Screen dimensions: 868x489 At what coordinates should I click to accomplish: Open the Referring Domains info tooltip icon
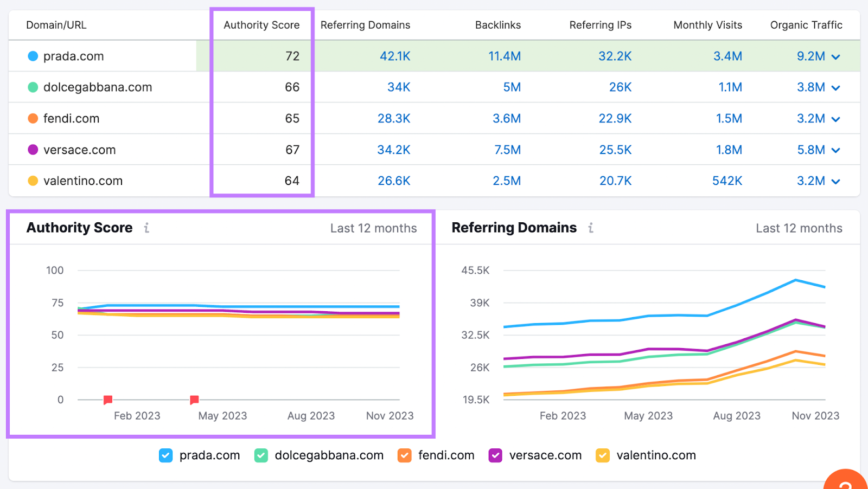pyautogui.click(x=591, y=228)
